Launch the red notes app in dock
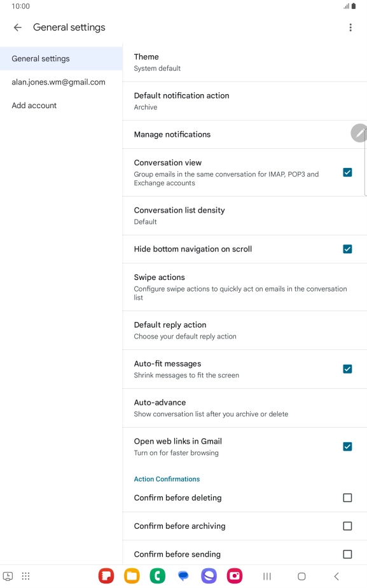This screenshot has width=367, height=588. 106,576
